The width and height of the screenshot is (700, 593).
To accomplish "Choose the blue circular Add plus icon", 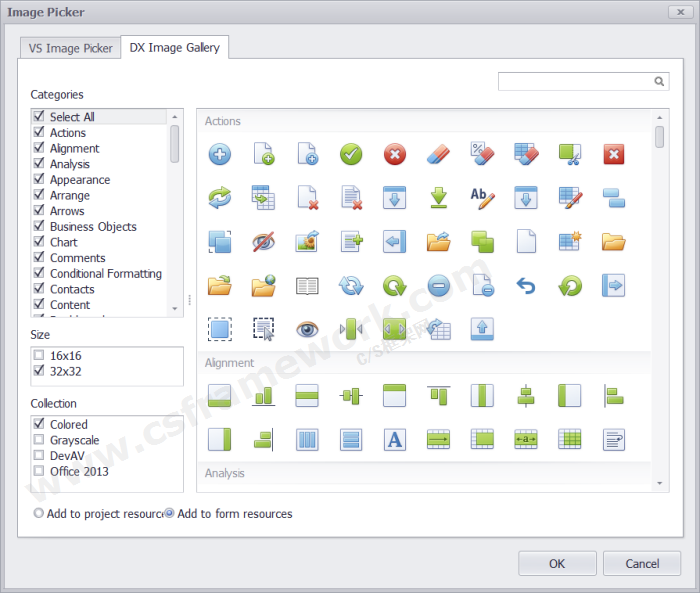I will (220, 154).
